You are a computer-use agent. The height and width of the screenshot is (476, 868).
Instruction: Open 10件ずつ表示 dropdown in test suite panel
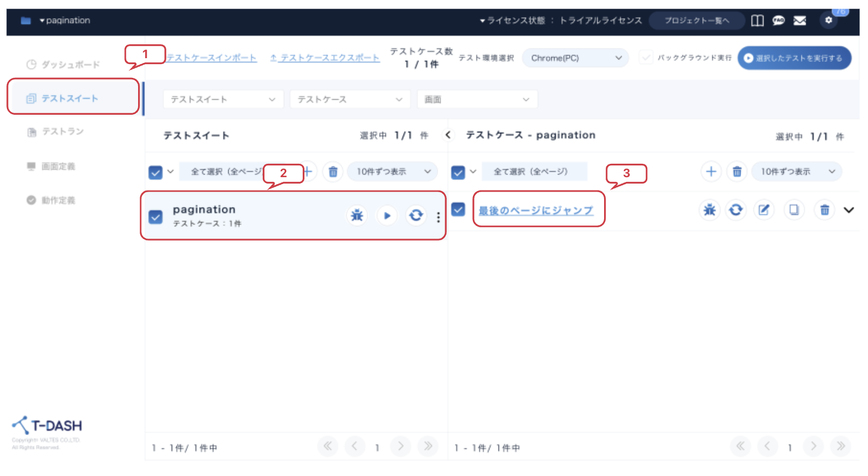tap(392, 171)
